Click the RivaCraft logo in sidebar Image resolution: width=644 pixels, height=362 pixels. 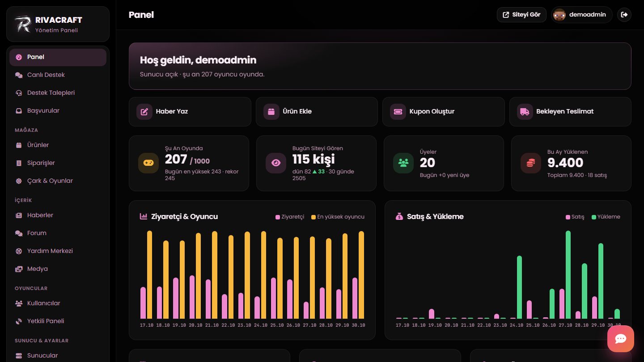point(22,24)
